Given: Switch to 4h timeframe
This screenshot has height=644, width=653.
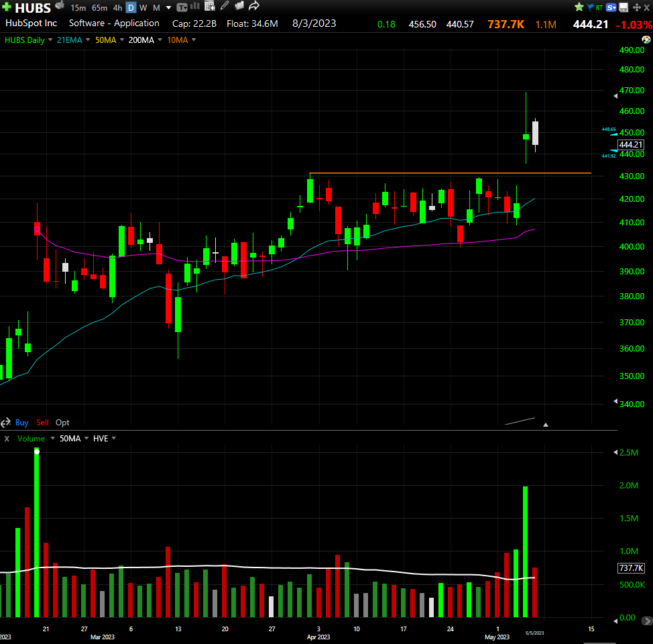Looking at the screenshot, I should pyautogui.click(x=117, y=8).
